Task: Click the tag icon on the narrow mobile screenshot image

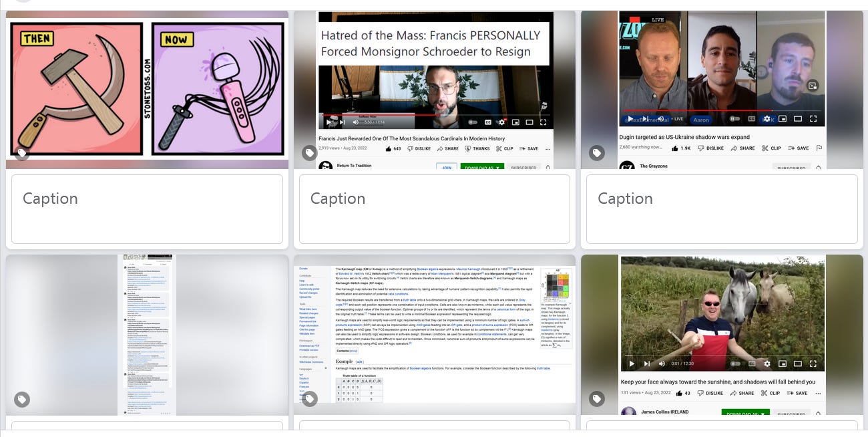Action: pos(22,400)
